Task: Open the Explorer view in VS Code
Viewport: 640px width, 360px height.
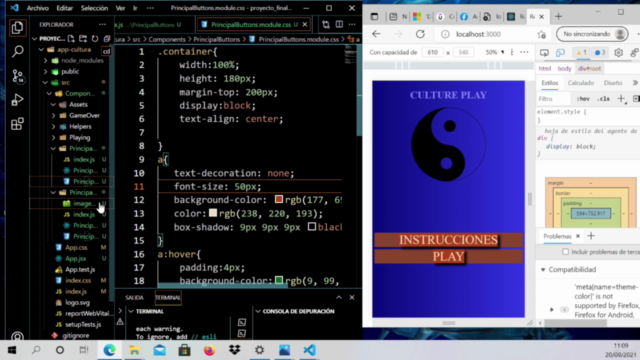Action: [17, 28]
